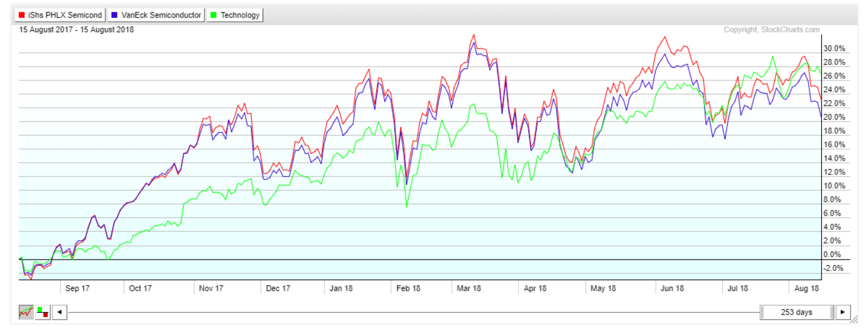Click the -2.0% y-axis label

833,268
